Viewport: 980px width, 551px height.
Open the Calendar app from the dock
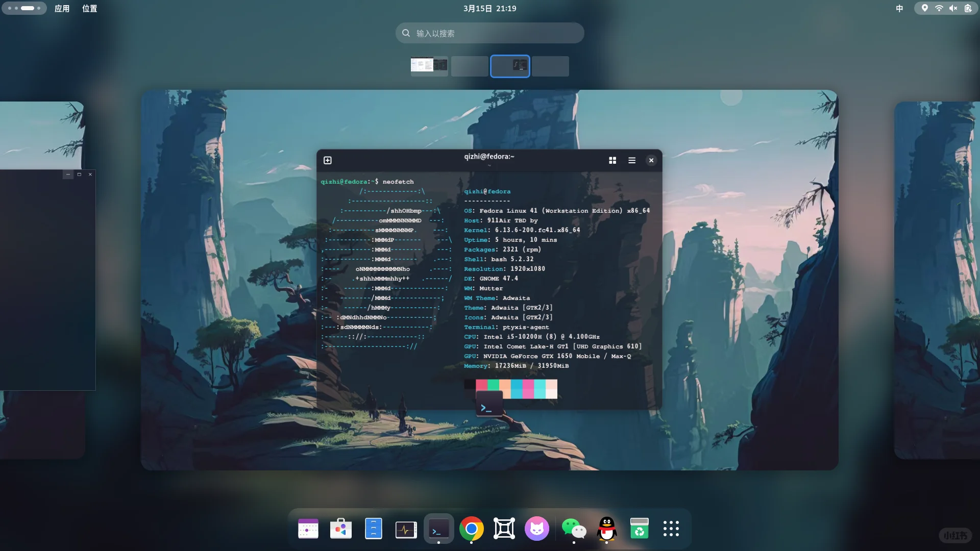(308, 529)
